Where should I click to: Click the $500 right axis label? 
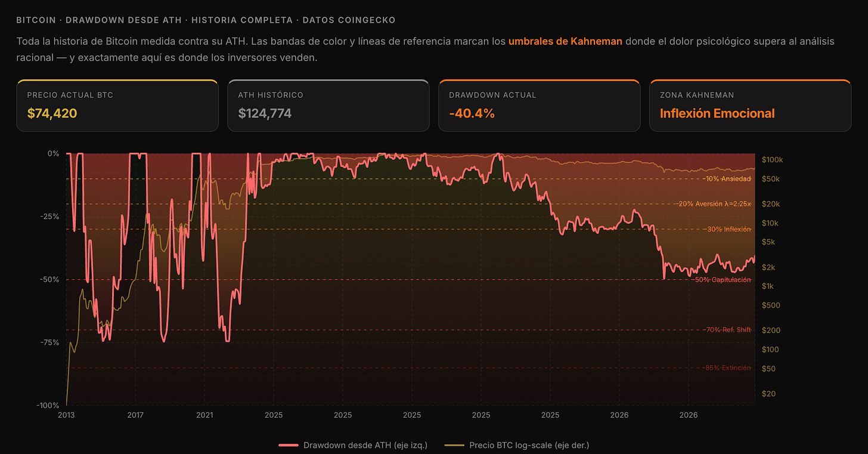[770, 305]
